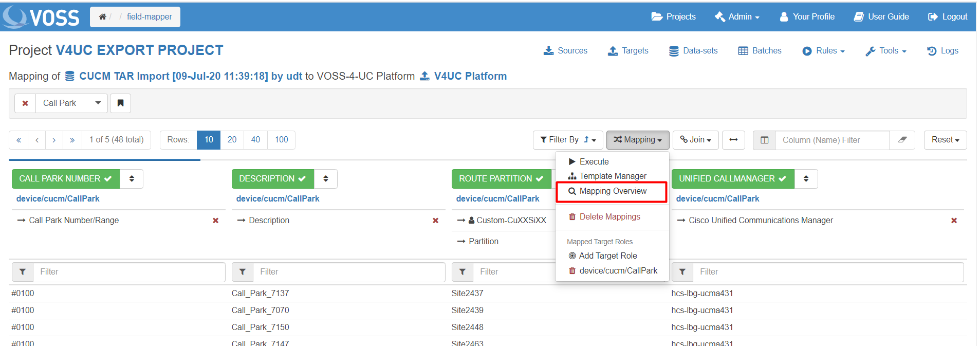Image resolution: width=980 pixels, height=346 pixels.
Task: Open the V4UC Platform link
Action: pyautogui.click(x=470, y=76)
